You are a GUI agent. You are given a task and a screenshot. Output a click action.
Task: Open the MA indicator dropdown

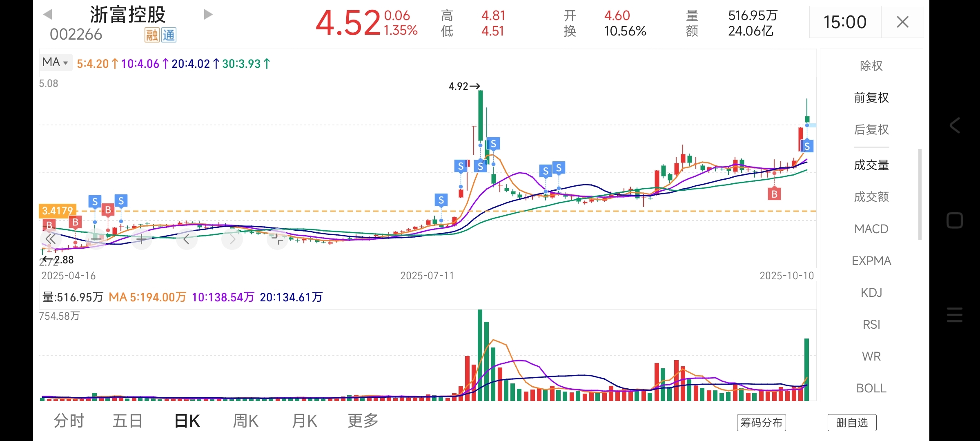(x=56, y=62)
